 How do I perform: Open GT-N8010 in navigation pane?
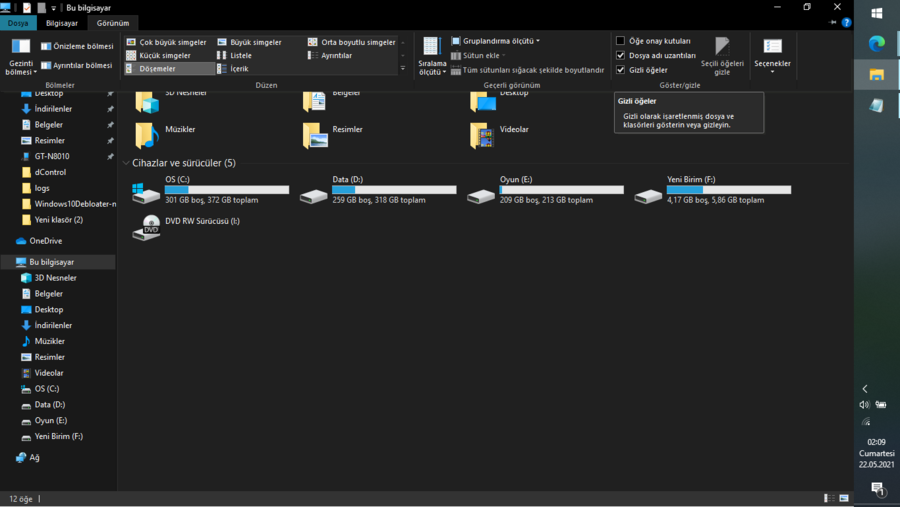coord(52,156)
